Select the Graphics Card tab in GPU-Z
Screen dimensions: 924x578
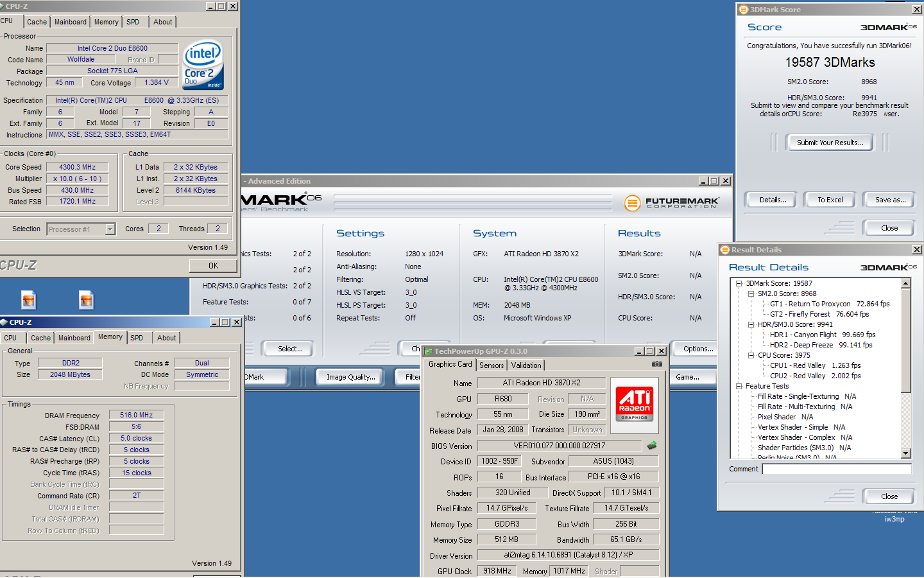(x=450, y=364)
